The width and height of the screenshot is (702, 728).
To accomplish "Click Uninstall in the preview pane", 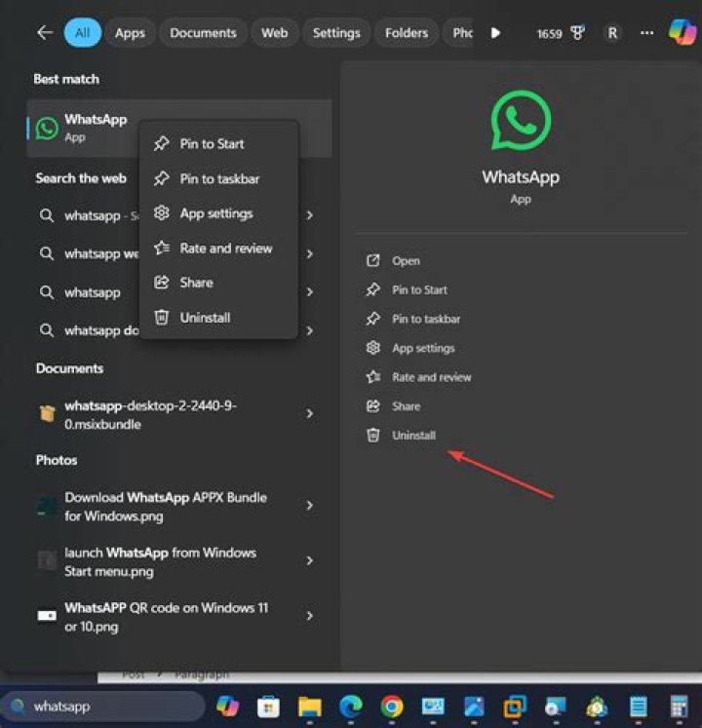I will (x=402, y=436).
